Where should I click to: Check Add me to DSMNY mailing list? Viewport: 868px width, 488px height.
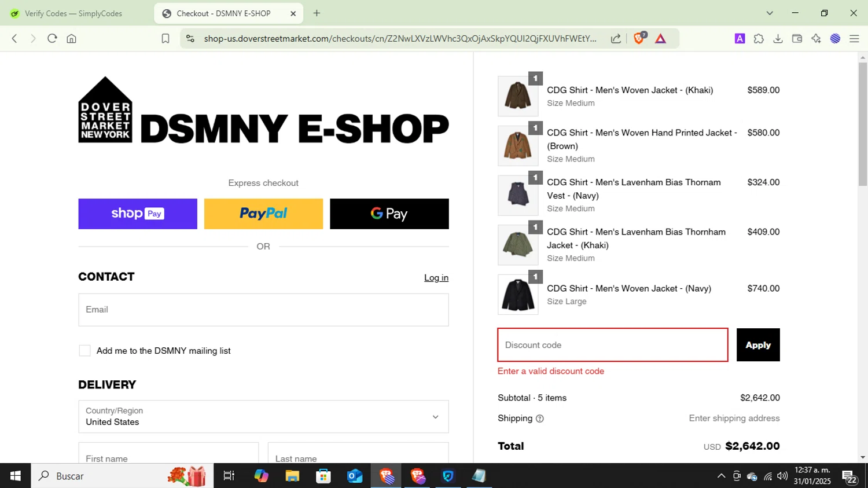(84, 351)
